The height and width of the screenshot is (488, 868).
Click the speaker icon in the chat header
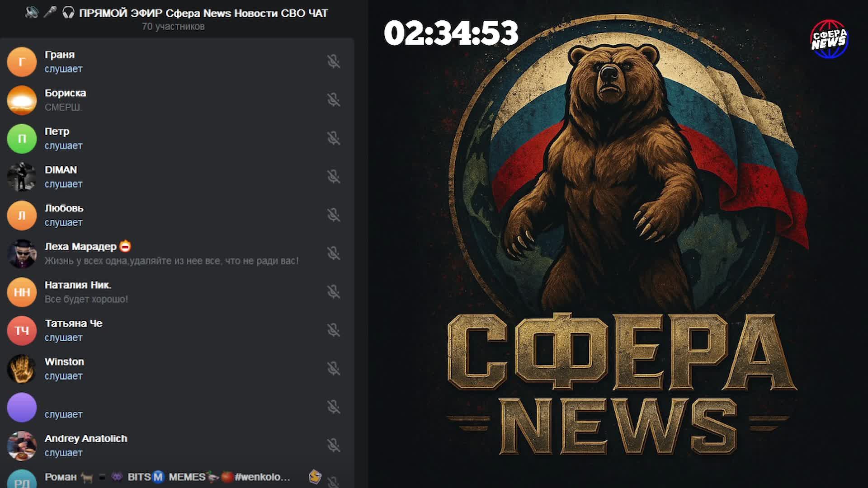click(x=32, y=13)
